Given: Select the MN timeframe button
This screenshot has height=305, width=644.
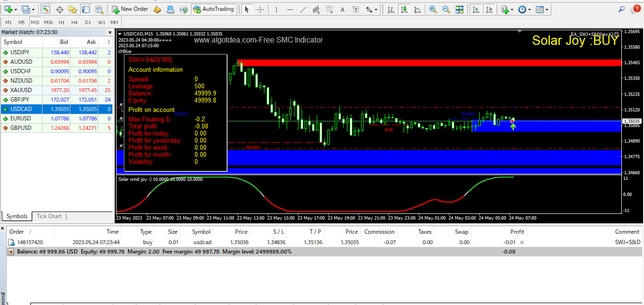Looking at the screenshot, I should pos(114,22).
